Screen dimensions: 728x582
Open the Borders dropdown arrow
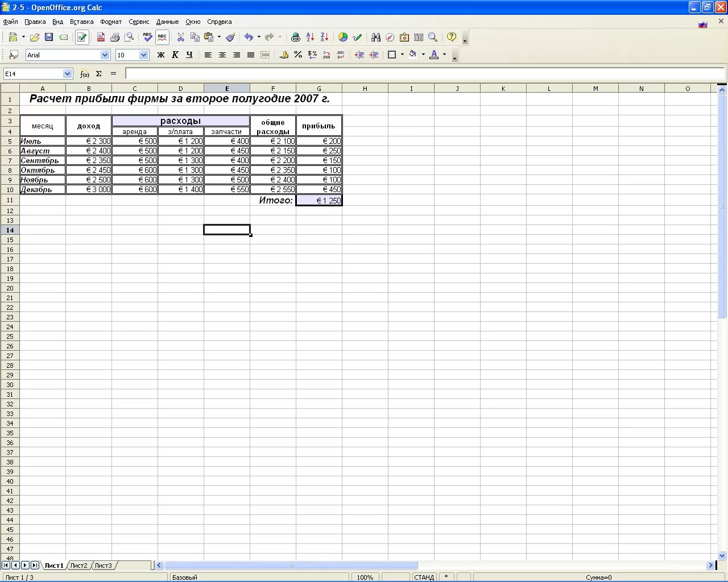pyautogui.click(x=402, y=55)
